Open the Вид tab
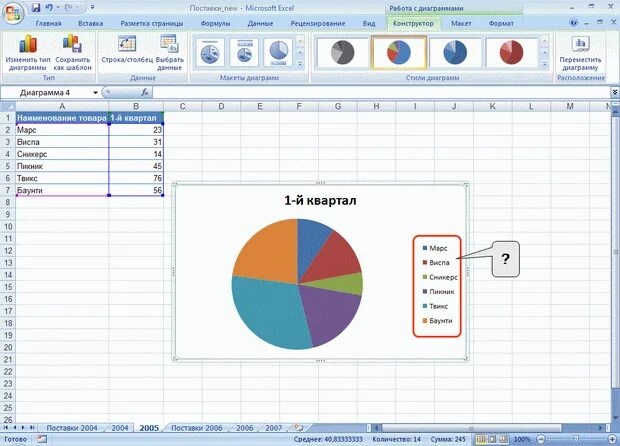This screenshot has height=446, width=620. [369, 23]
